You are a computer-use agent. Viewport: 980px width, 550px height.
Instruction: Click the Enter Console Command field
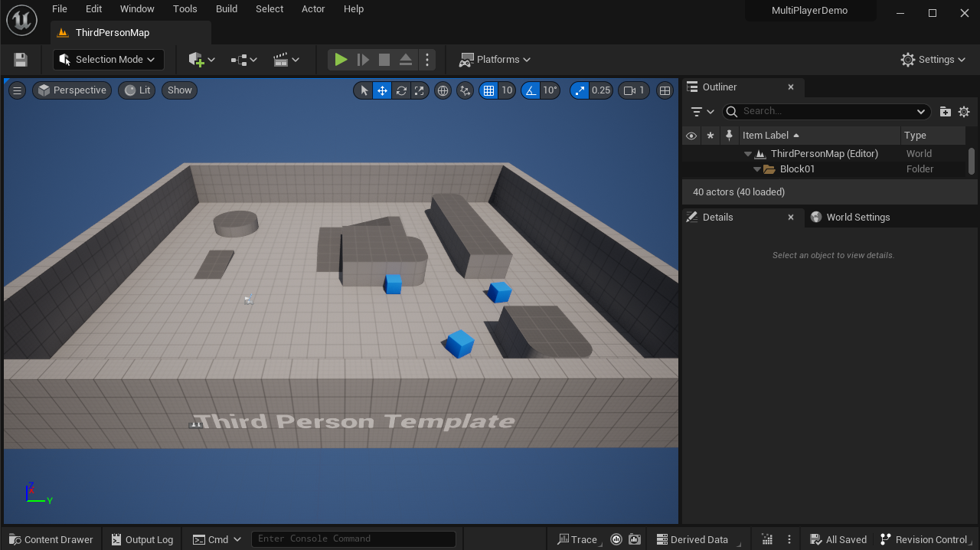pyautogui.click(x=353, y=539)
